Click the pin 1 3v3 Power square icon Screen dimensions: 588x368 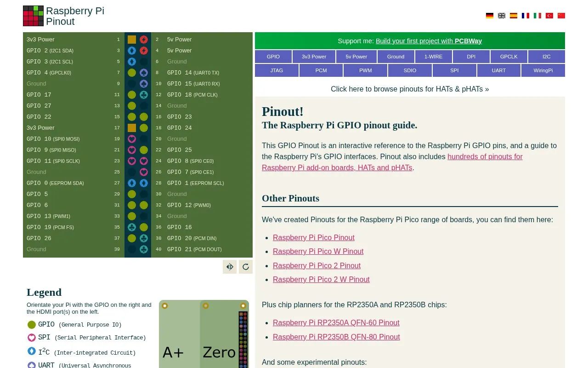tap(132, 40)
